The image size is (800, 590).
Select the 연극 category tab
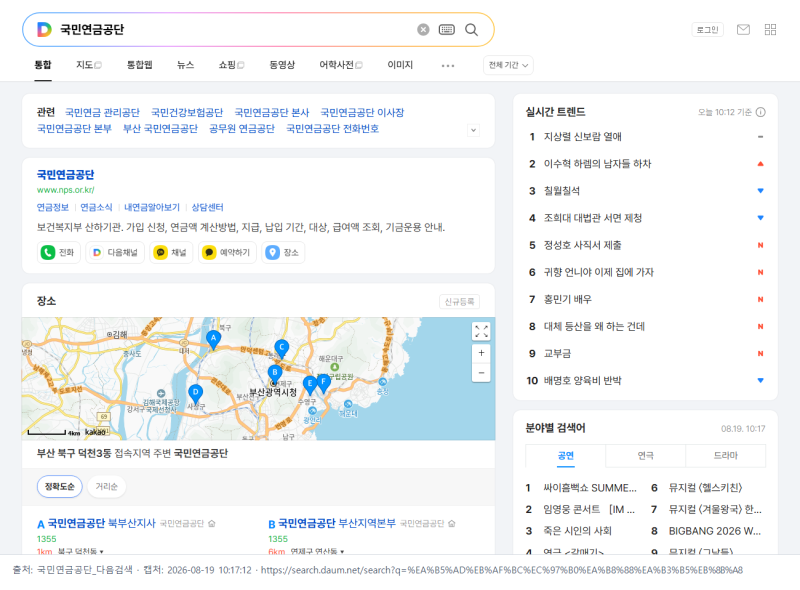645,456
